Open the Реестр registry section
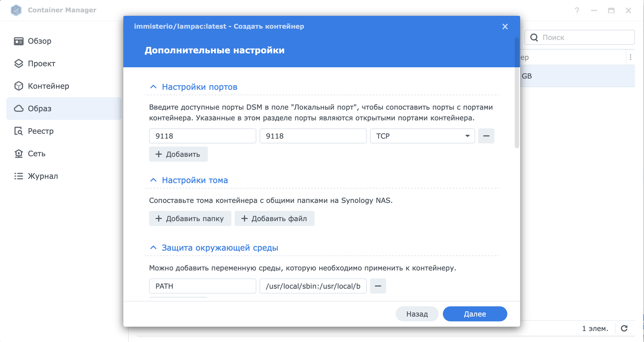 pos(41,131)
